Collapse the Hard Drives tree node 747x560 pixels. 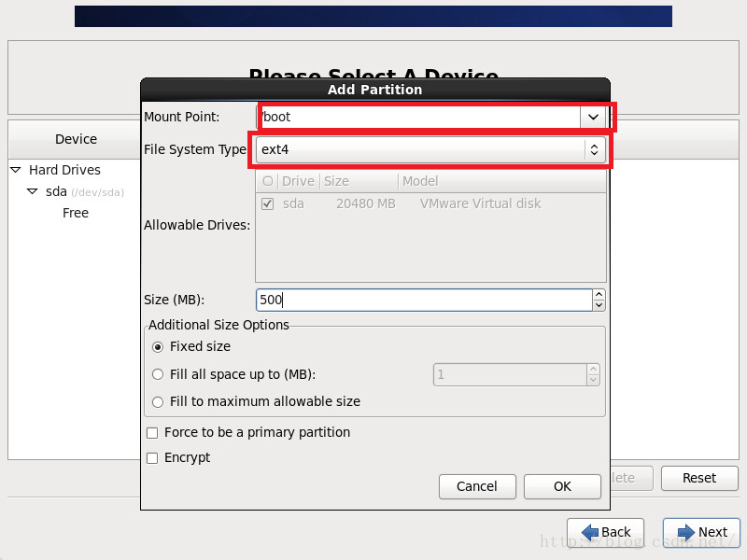point(16,170)
